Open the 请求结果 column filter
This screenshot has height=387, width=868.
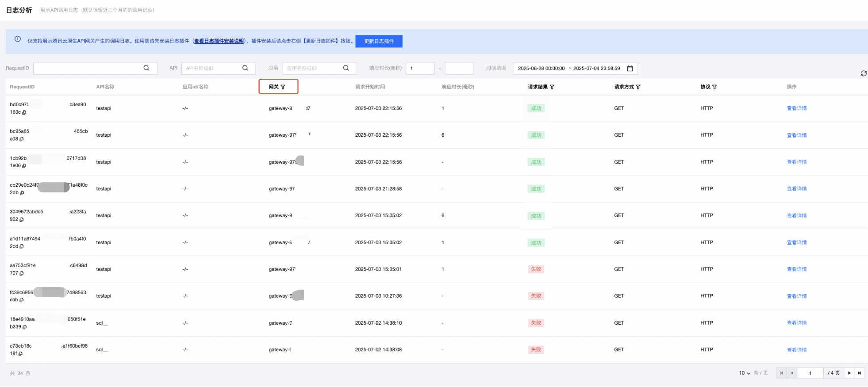tap(552, 87)
